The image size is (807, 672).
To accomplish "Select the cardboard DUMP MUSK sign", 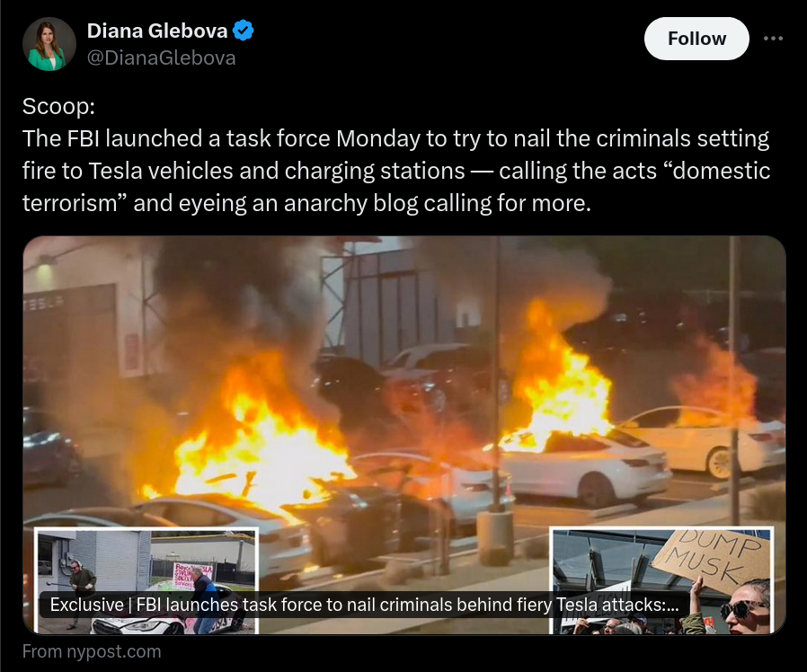I will 714,558.
